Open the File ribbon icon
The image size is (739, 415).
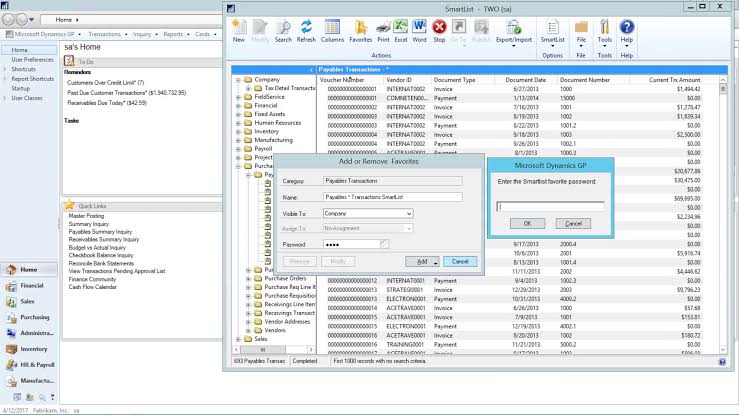click(x=581, y=32)
